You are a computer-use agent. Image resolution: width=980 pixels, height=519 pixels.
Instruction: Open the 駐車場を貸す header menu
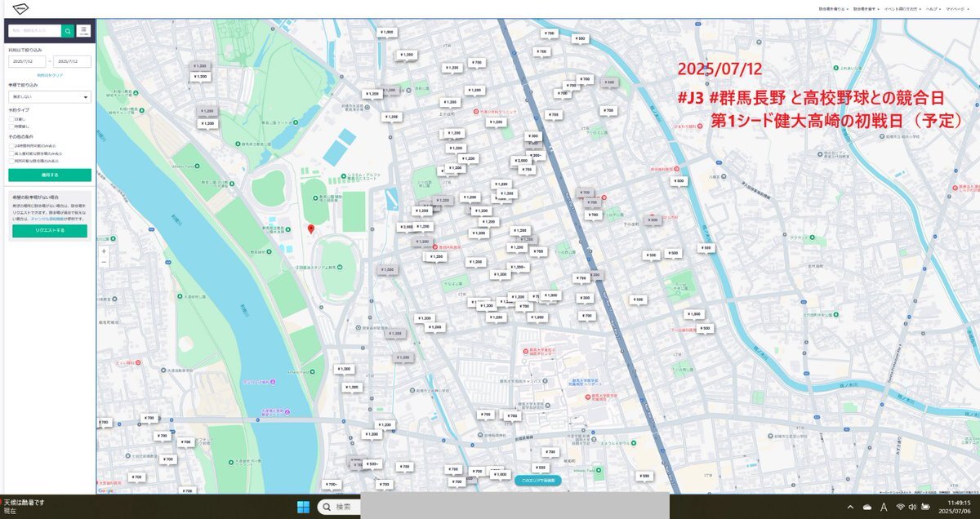click(866, 8)
